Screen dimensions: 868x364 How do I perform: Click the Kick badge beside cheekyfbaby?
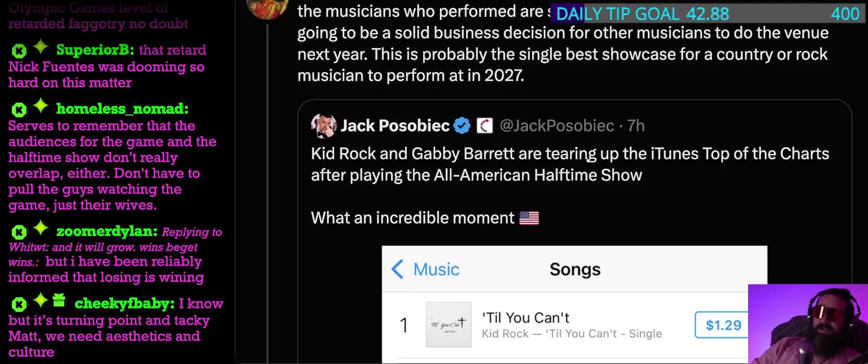click(x=19, y=304)
